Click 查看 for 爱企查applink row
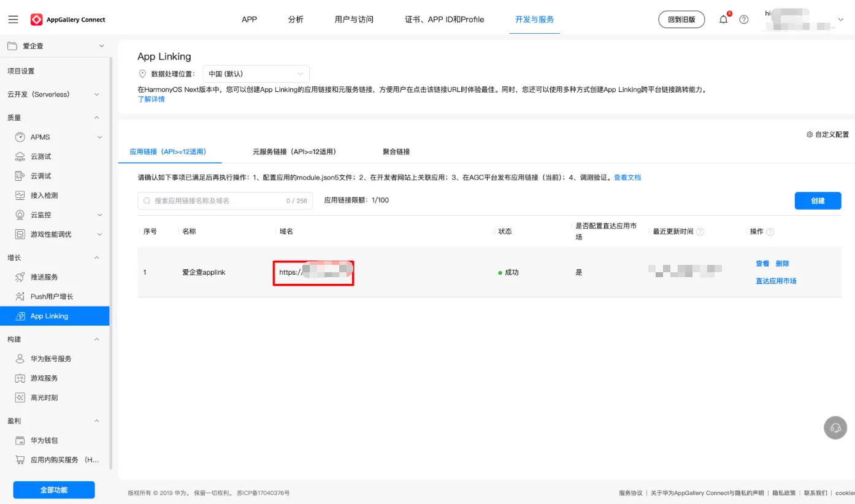Viewport: 855px width, 504px height. click(762, 264)
